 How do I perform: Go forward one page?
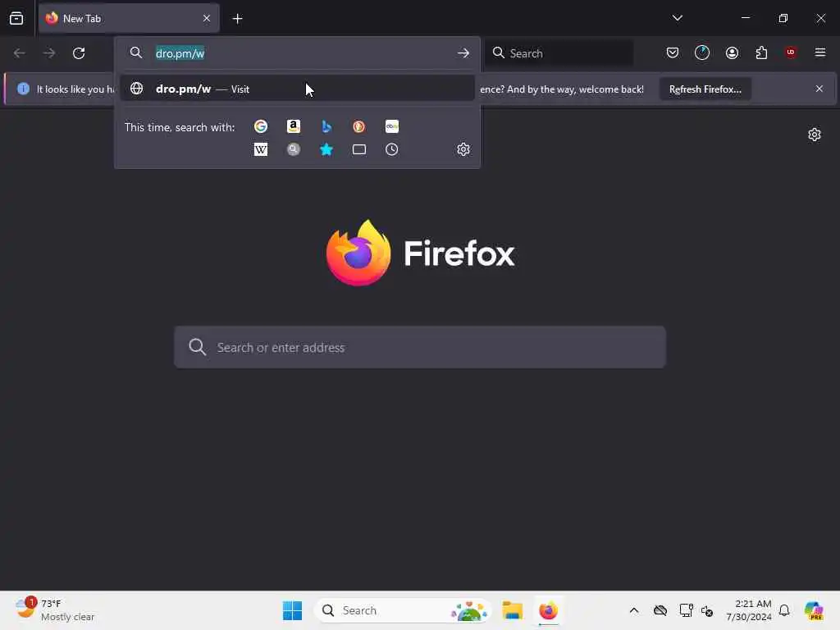coord(48,53)
